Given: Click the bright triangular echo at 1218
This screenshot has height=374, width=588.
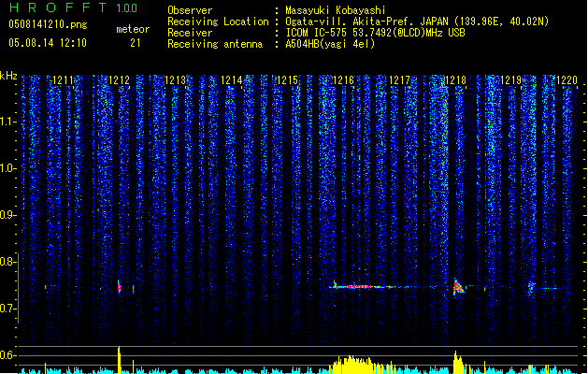Looking at the screenshot, I should [458, 288].
